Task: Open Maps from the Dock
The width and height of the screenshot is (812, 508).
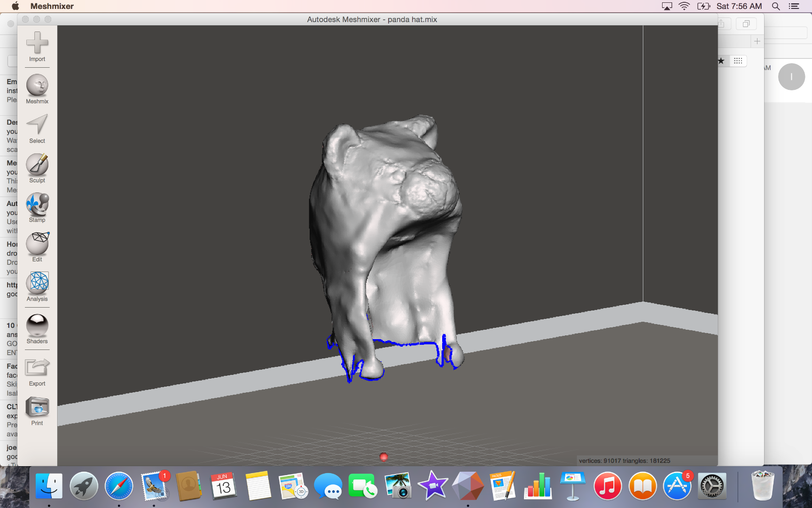Action: pos(293,486)
